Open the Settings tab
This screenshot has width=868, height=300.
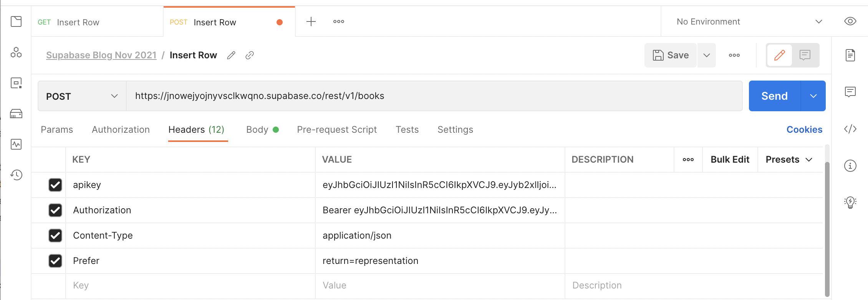455,130
